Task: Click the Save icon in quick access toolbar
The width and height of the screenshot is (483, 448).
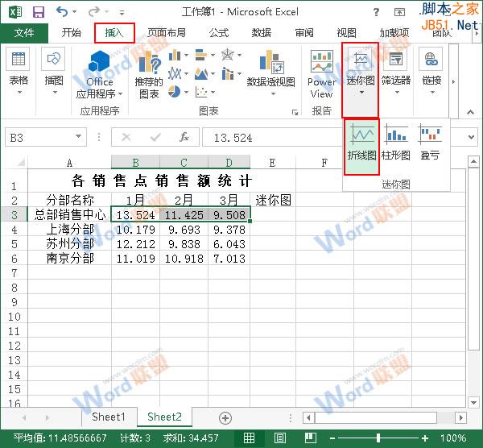Action: point(39,12)
